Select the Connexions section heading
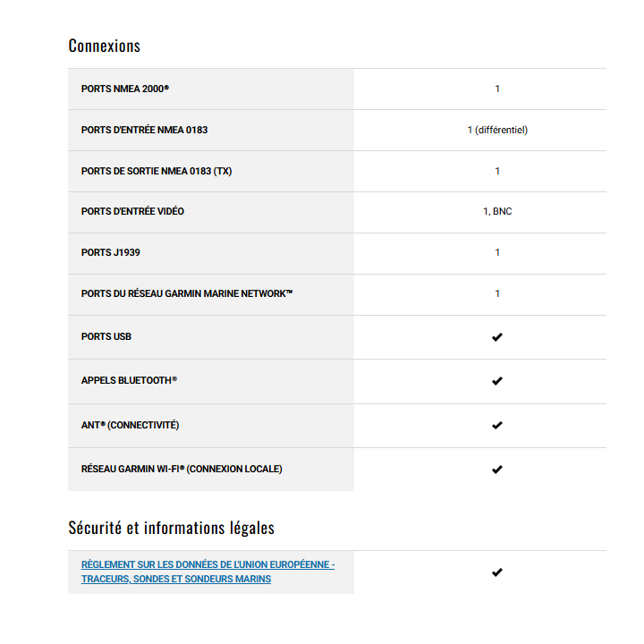644x644 pixels. pyautogui.click(x=104, y=46)
